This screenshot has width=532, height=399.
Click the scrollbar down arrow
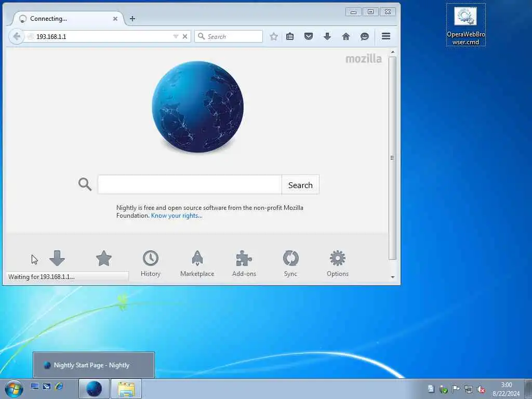click(x=393, y=277)
